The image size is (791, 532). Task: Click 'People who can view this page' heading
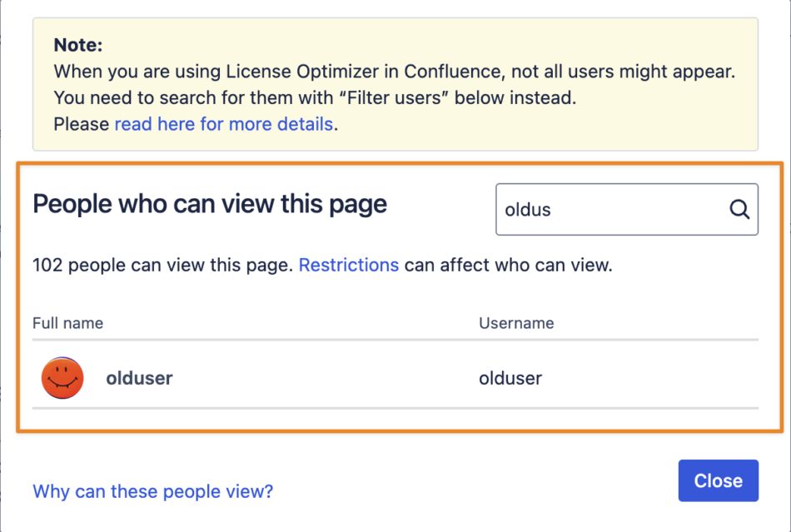point(209,204)
